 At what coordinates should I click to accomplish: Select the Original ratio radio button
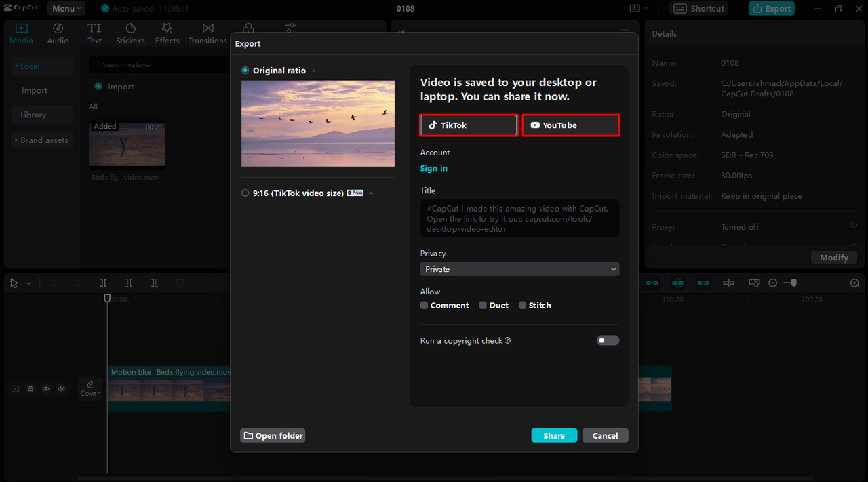click(245, 71)
